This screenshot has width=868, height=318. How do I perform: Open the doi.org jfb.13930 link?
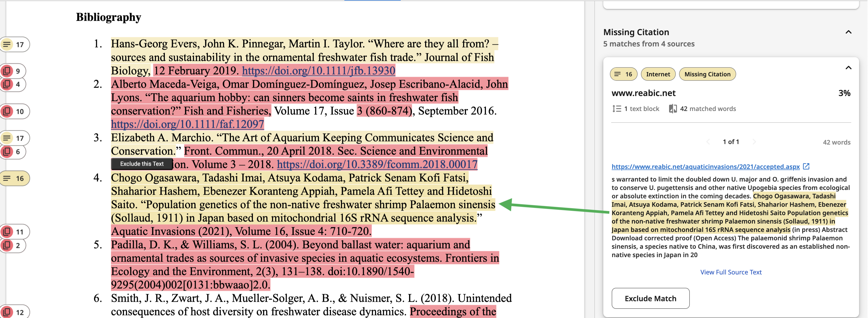click(x=318, y=71)
